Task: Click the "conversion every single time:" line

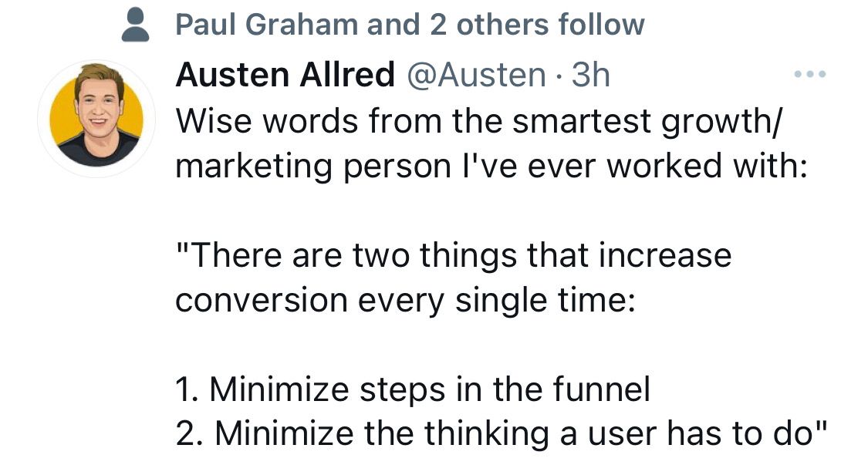Action: tap(405, 302)
